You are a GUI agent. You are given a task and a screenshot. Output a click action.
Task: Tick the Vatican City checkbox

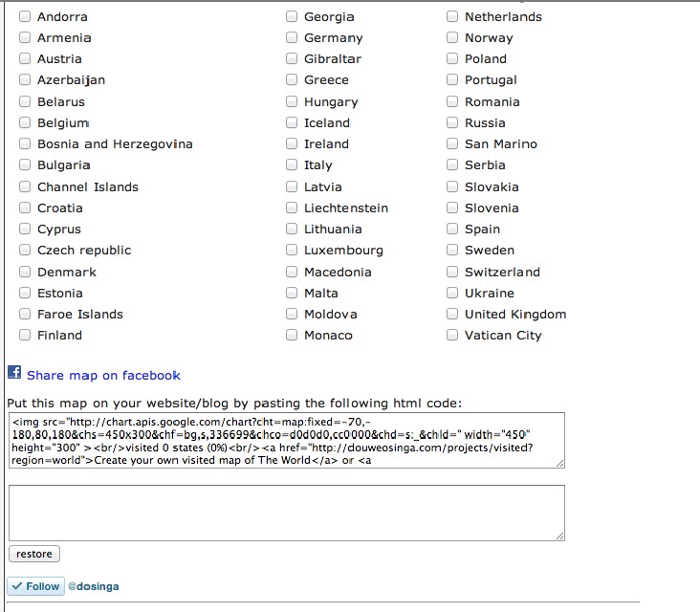tap(452, 336)
